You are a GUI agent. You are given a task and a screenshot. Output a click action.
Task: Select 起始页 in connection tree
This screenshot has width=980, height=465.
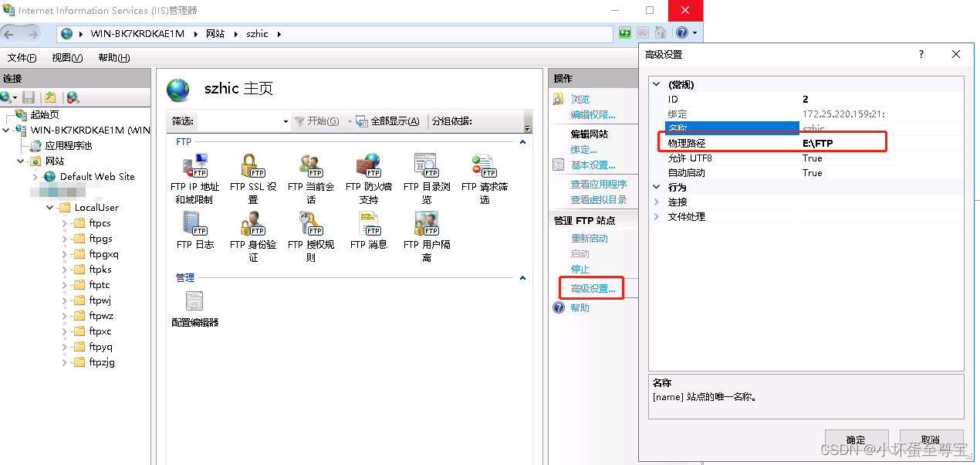tap(45, 114)
